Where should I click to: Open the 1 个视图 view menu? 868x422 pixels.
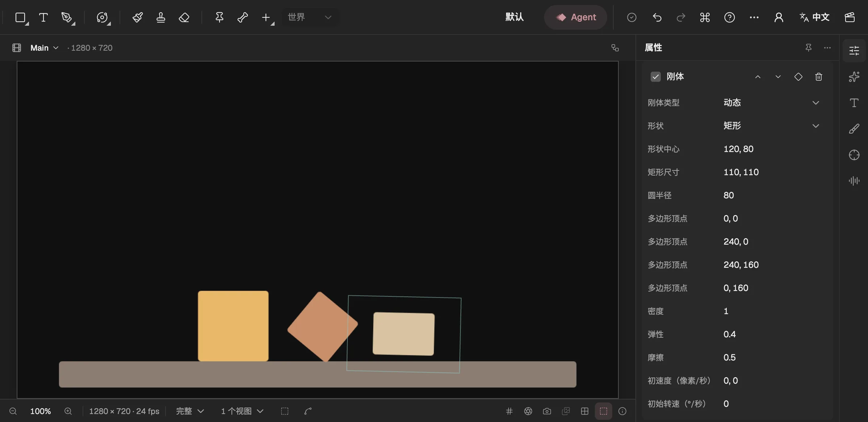pyautogui.click(x=242, y=411)
